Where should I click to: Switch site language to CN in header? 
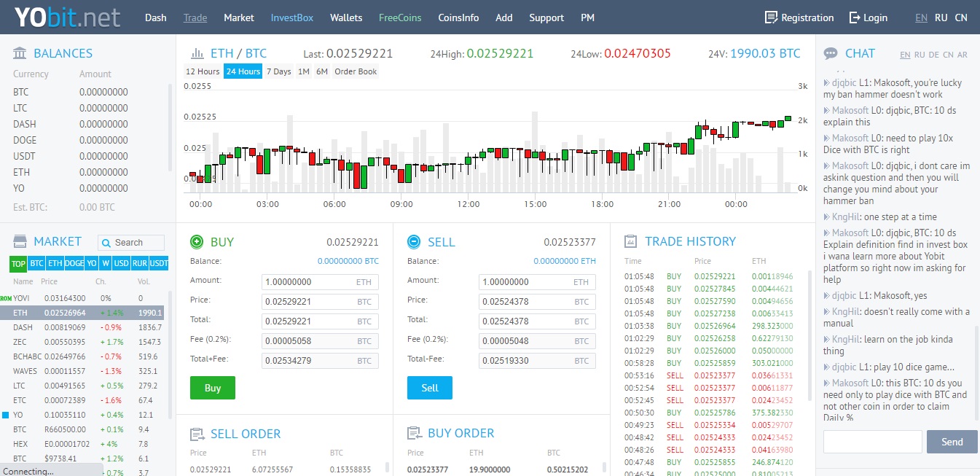tap(961, 17)
